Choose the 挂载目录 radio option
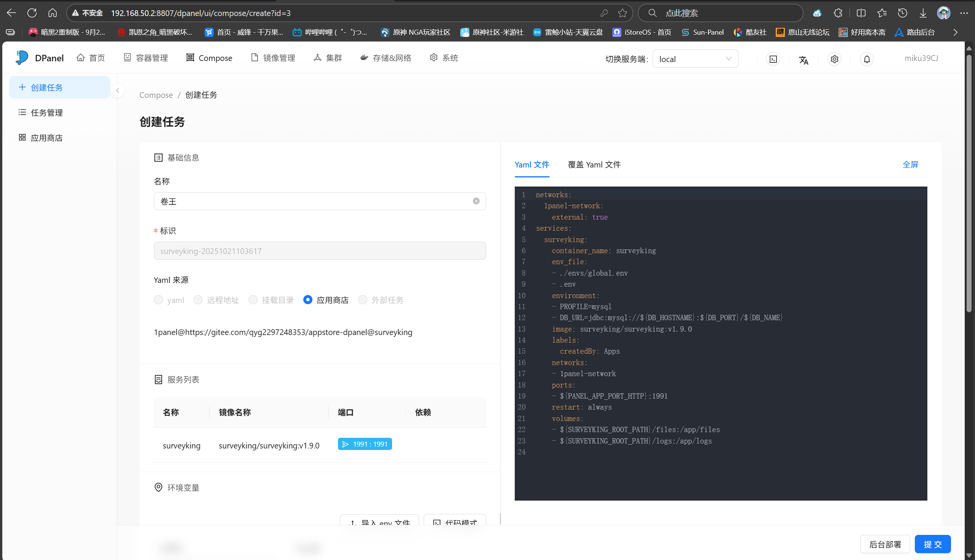Image resolution: width=975 pixels, height=560 pixels. tap(253, 300)
